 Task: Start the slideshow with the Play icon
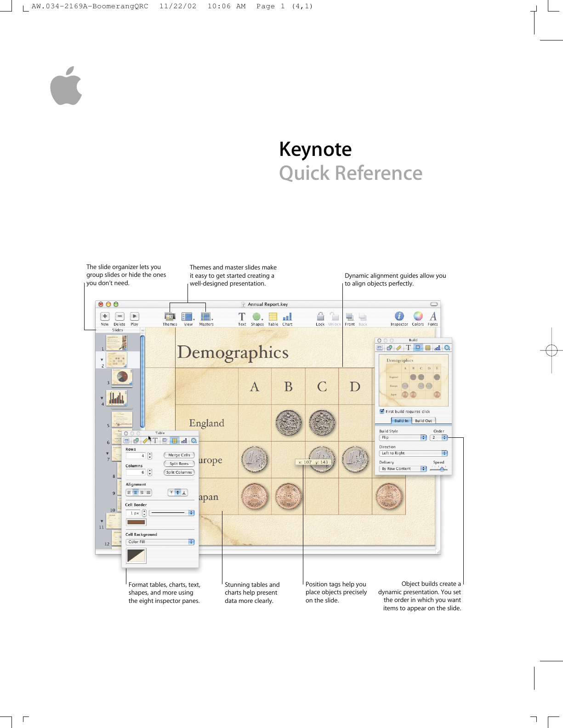pyautogui.click(x=134, y=316)
